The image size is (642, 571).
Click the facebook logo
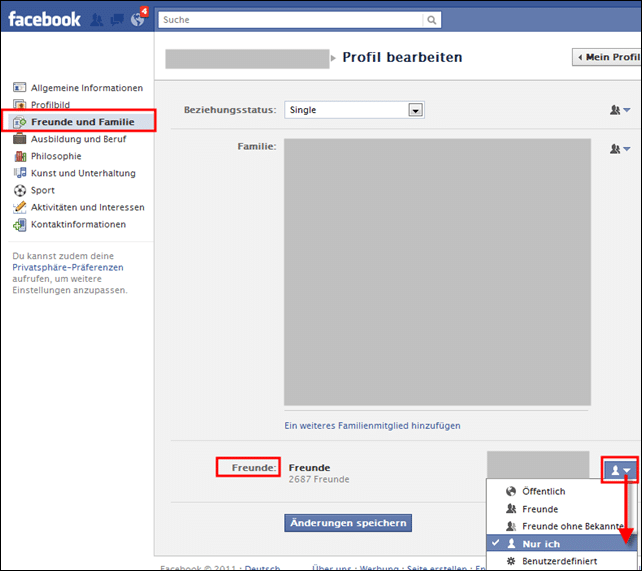coord(44,19)
